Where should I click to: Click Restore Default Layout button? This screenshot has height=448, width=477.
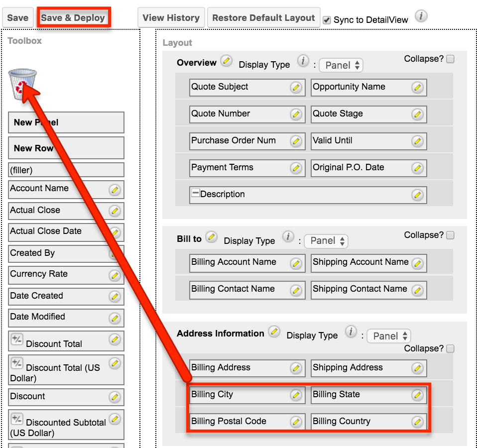pos(263,17)
